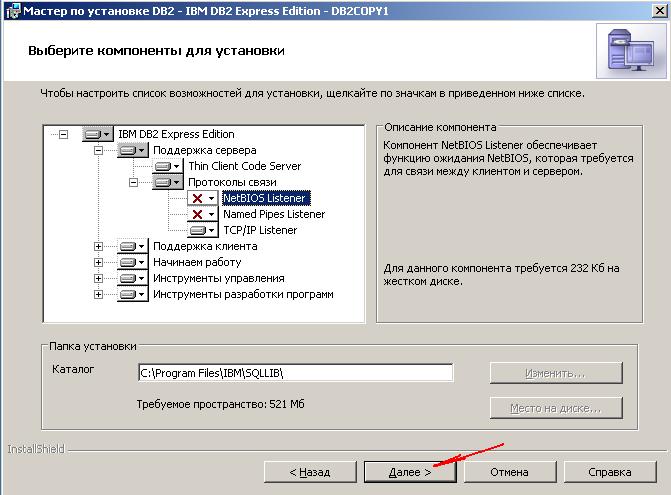
Task: Select the Начинаем работу item label
Action: coord(197,262)
